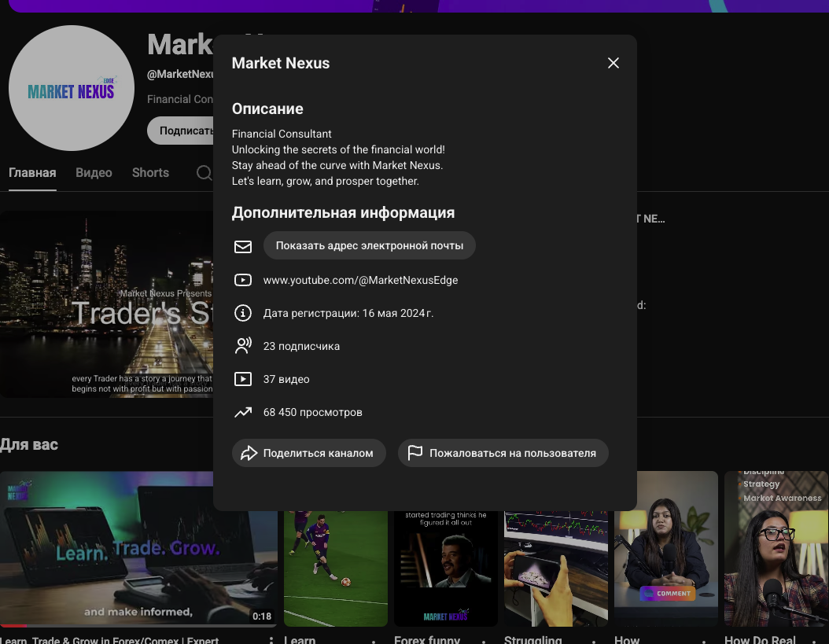The width and height of the screenshot is (829, 644).
Task: Show the channel email address
Action: click(370, 245)
